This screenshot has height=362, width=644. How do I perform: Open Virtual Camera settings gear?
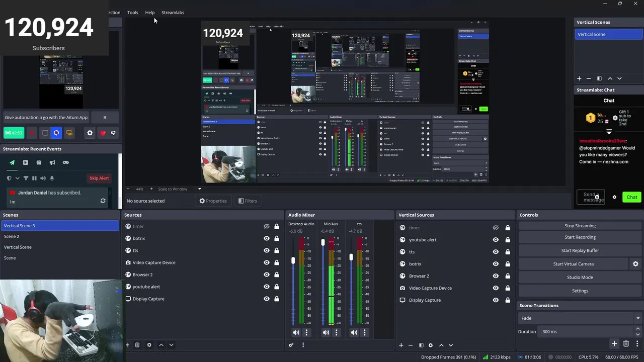tap(635, 264)
